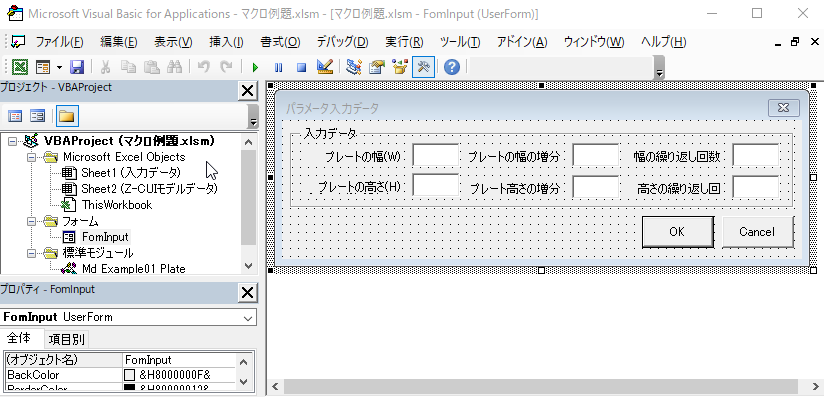Viewport: 824px width, 397px height.
Task: Click the プレートの幅の増分 text box
Action: pyautogui.click(x=595, y=155)
